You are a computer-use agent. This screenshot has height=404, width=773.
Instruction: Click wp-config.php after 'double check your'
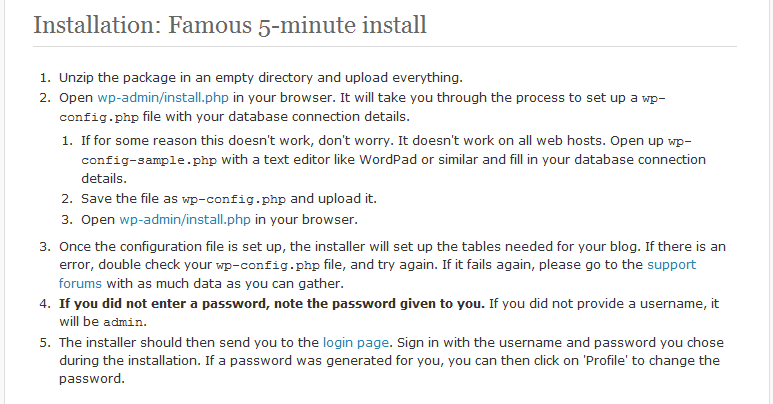click(x=268, y=265)
